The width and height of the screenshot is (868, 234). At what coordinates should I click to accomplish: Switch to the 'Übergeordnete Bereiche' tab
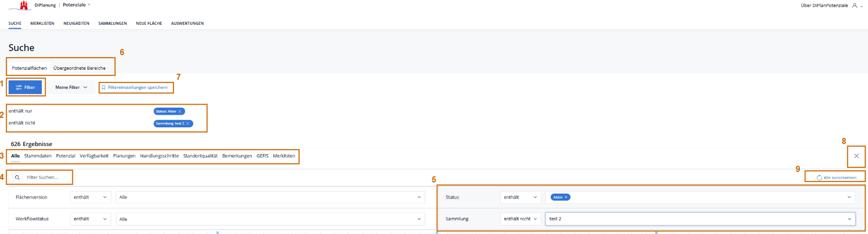[x=79, y=68]
